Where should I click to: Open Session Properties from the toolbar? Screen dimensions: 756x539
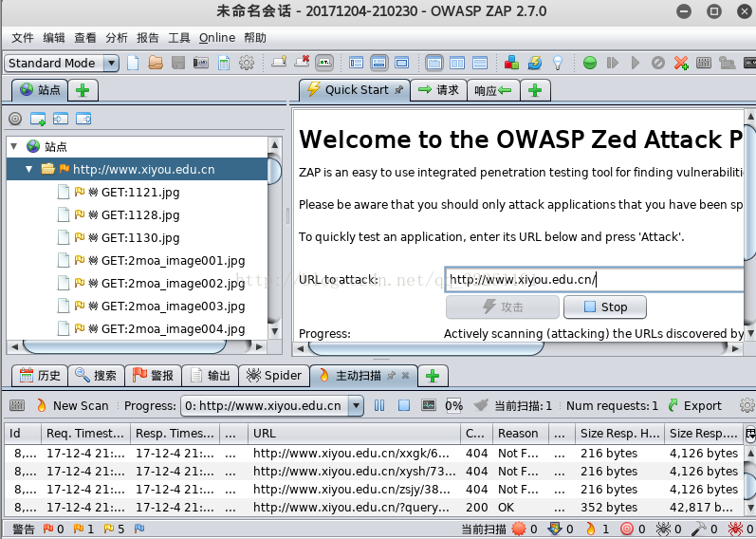tap(224, 63)
